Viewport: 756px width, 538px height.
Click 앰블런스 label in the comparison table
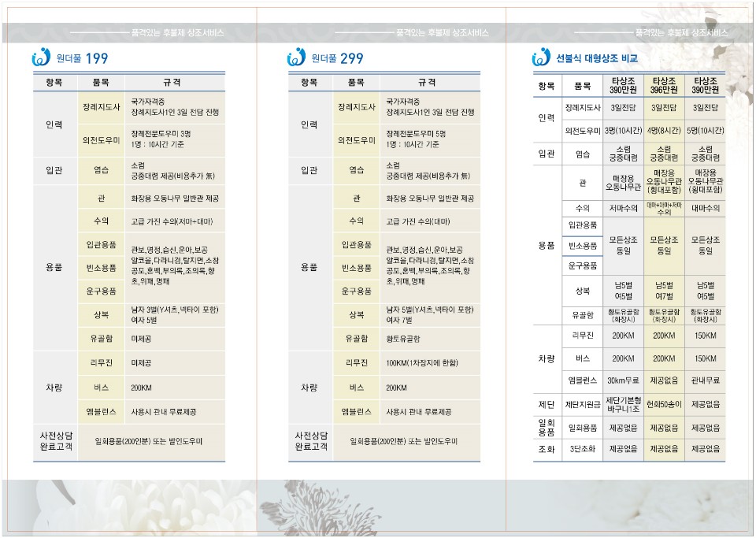[583, 380]
